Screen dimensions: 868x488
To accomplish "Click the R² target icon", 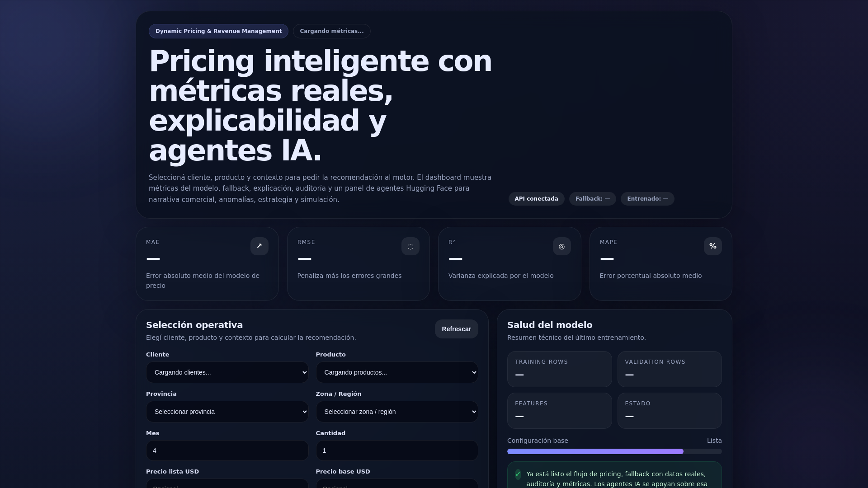I will pyautogui.click(x=561, y=246).
